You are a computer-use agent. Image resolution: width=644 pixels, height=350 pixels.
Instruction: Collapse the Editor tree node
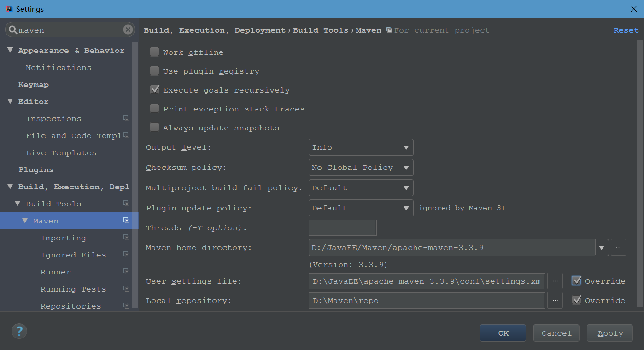pyautogui.click(x=11, y=101)
